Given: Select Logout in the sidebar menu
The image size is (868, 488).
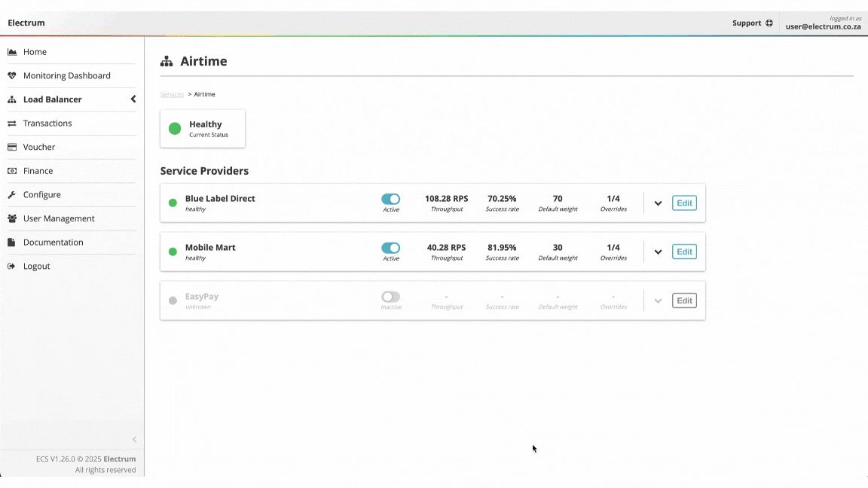Looking at the screenshot, I should pos(36,267).
